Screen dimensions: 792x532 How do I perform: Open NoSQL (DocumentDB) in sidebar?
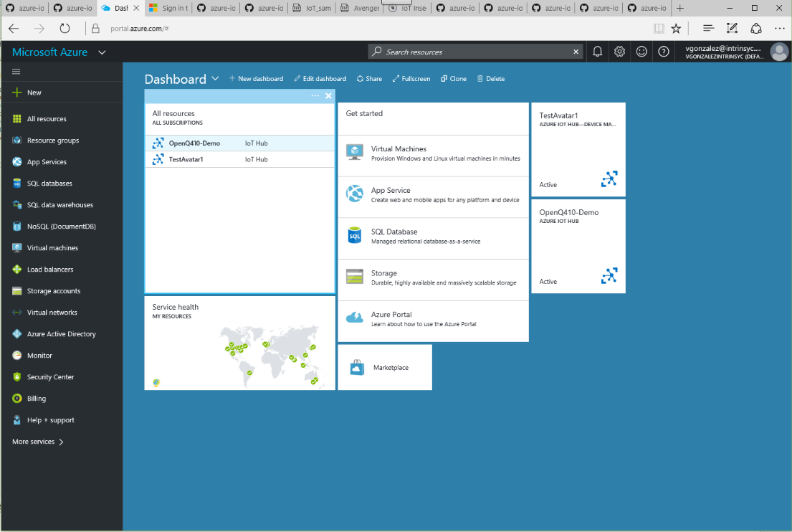point(62,226)
